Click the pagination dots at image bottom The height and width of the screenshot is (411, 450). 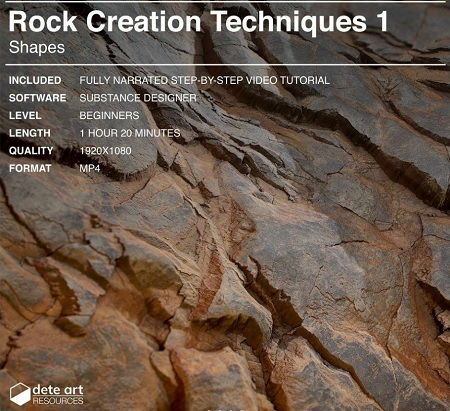click(225, 410)
